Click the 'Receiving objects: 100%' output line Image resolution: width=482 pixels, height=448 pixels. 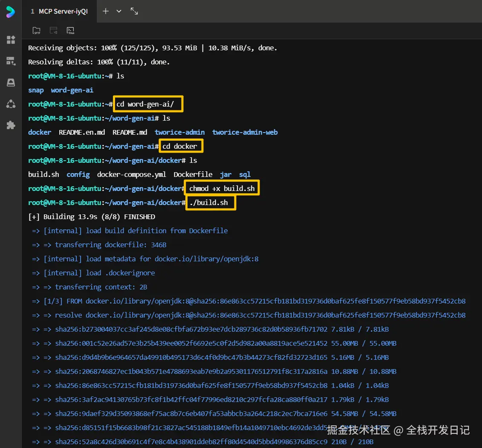pos(153,48)
